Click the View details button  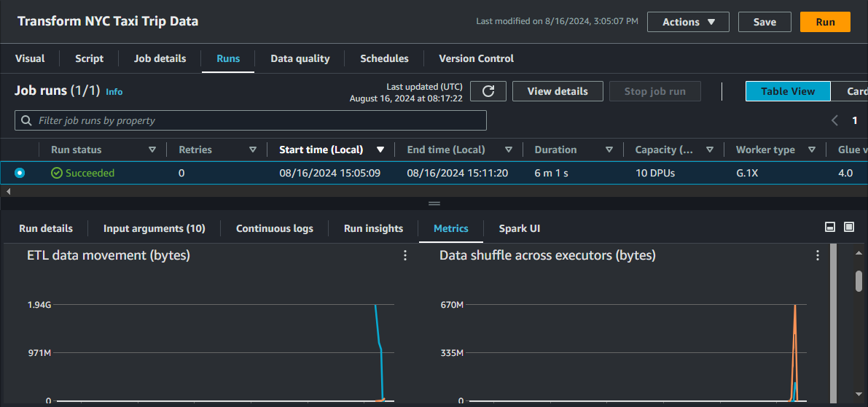558,91
